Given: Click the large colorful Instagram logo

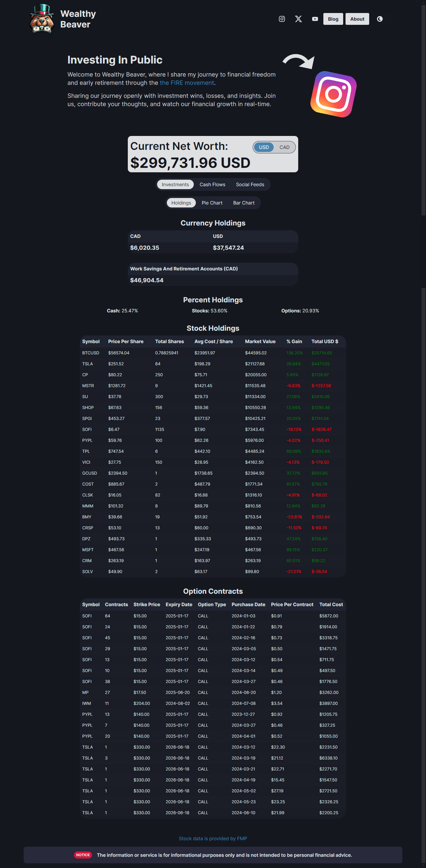Looking at the screenshot, I should 333,94.
